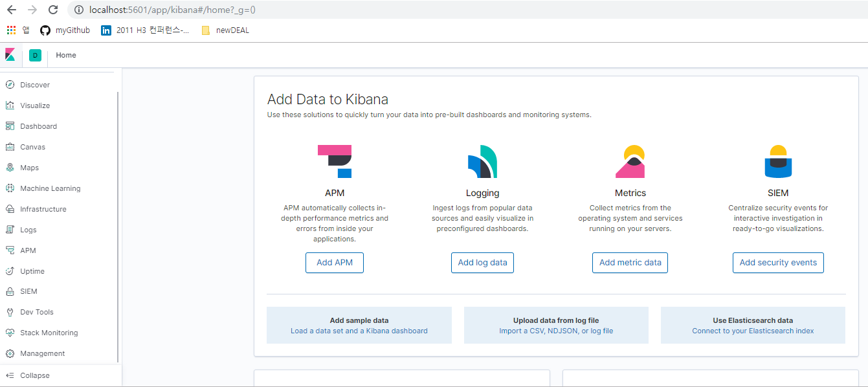This screenshot has width=868, height=387.
Task: Click the Add metric data button
Action: tap(630, 263)
